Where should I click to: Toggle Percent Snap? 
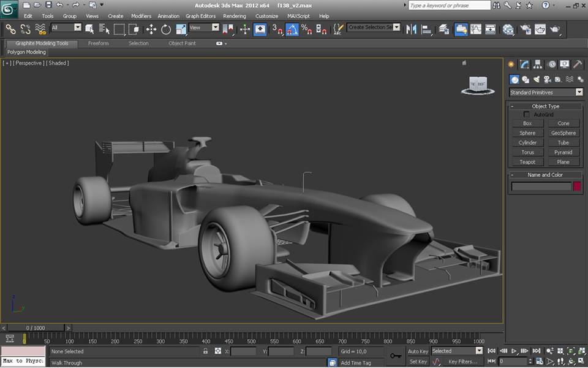point(306,29)
